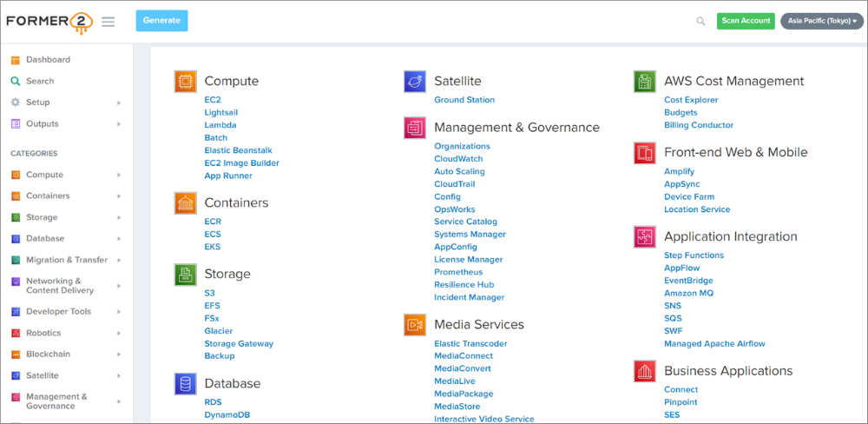
Task: Open the Step Functions link
Action: 694,255
